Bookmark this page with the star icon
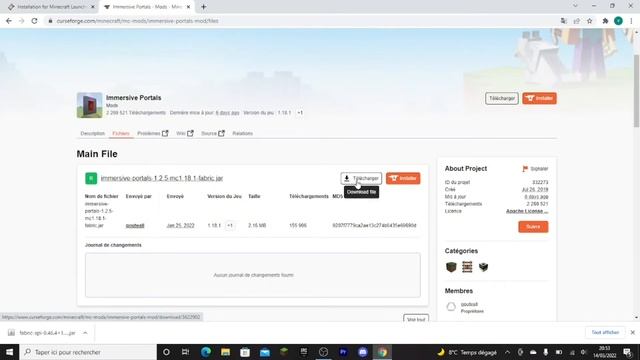This screenshot has width=640, height=360. pyautogui.click(x=589, y=21)
